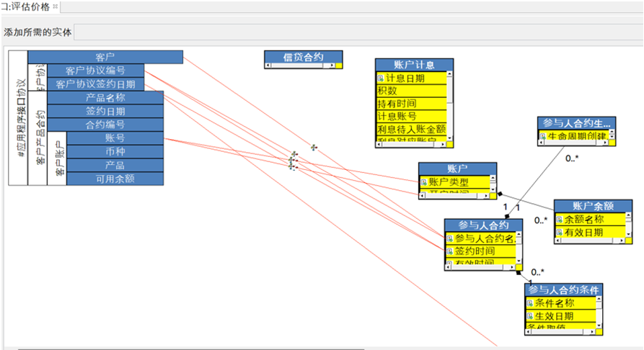Viewport: 644px width, 350px height.
Task: Click the 生命周期创建 attribute icon
Action: click(x=542, y=136)
